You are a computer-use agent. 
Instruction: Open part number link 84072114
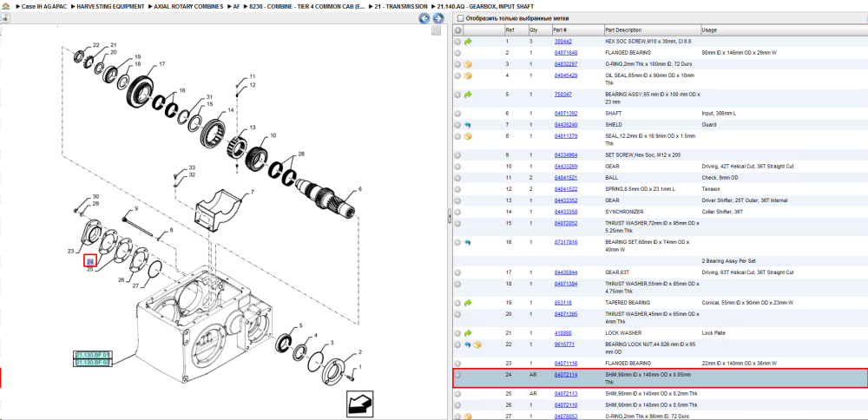[566, 375]
